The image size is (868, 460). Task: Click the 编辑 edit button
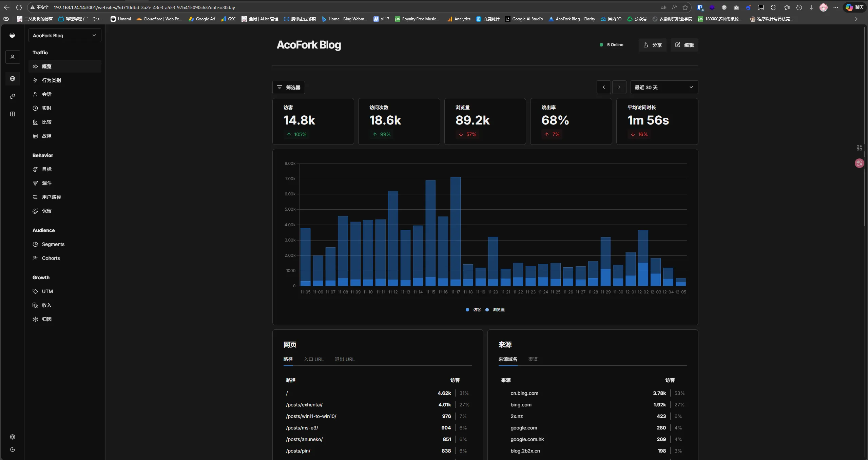pyautogui.click(x=684, y=45)
